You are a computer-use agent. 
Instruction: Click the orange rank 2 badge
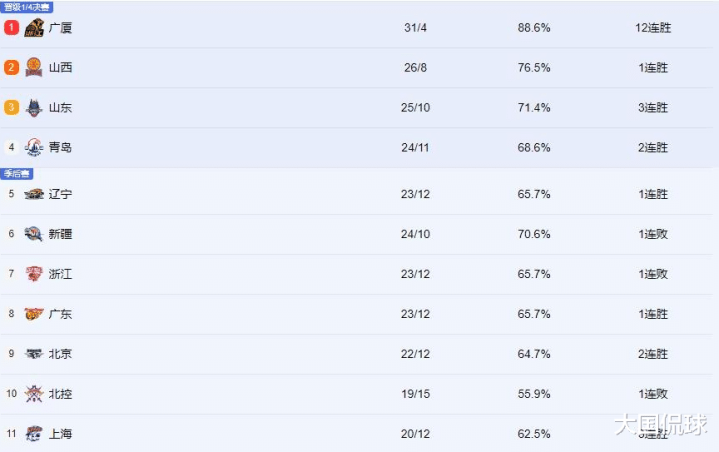[x=11, y=68]
